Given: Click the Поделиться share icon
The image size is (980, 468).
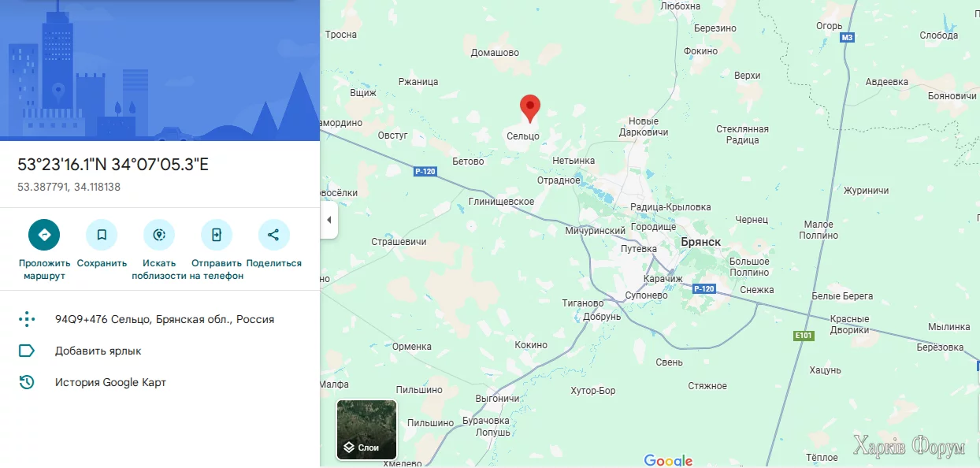Looking at the screenshot, I should pos(273,235).
